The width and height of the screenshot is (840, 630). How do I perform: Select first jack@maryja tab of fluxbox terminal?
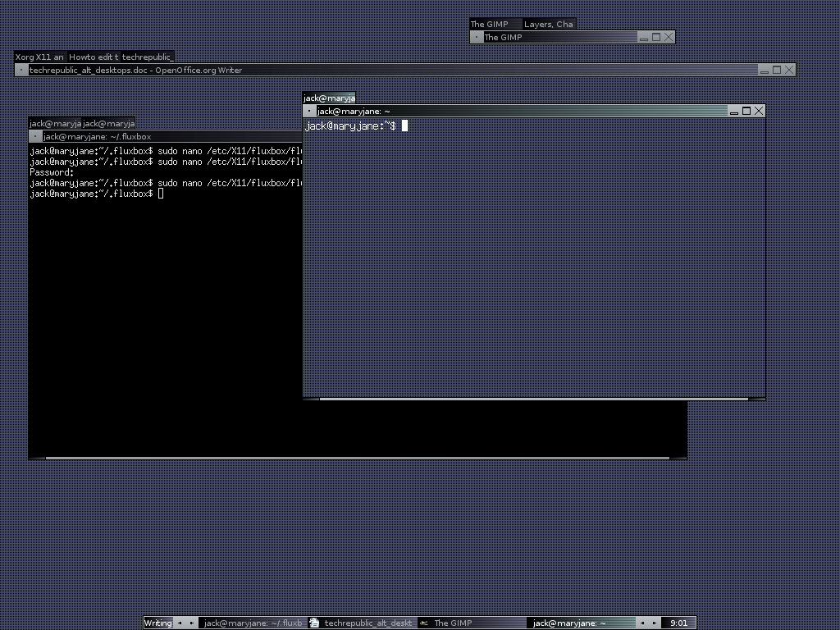click(55, 124)
